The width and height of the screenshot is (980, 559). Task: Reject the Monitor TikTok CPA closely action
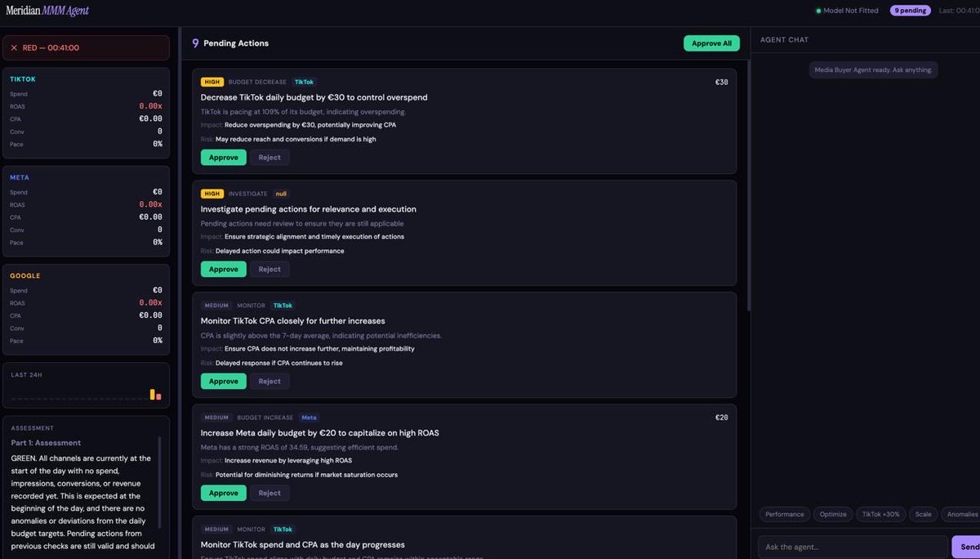269,382
